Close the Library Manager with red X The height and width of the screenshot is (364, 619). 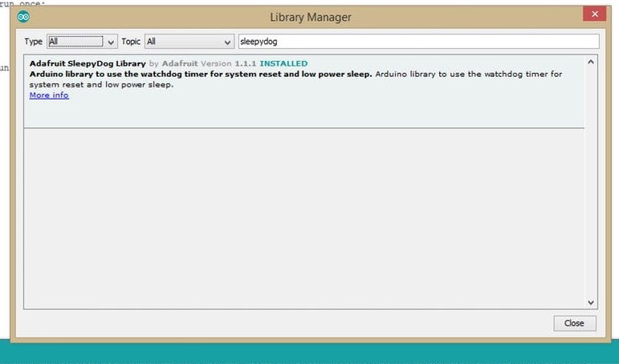click(x=594, y=14)
